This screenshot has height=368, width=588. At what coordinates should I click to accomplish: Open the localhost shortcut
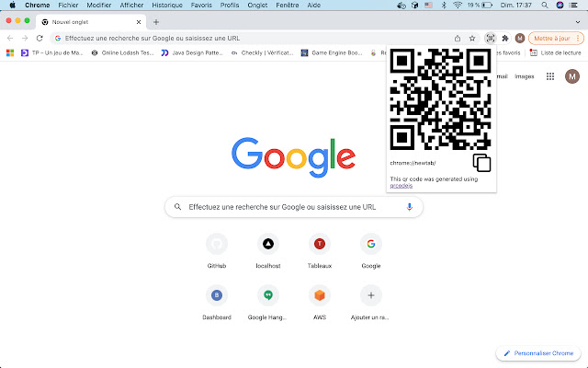click(268, 251)
